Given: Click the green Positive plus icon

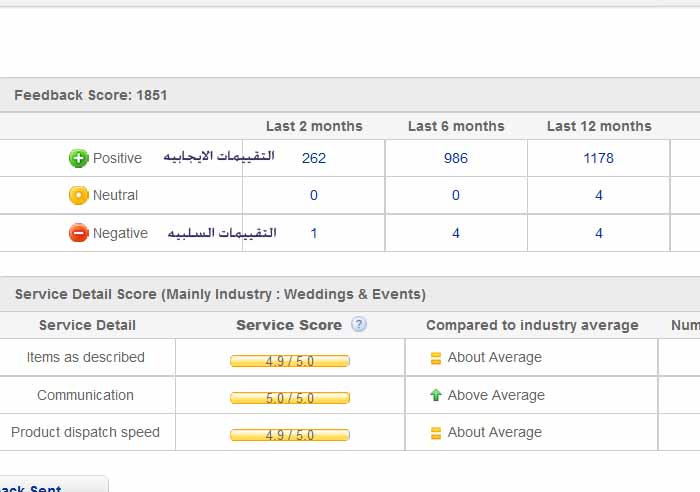Looking at the screenshot, I should pyautogui.click(x=78, y=158).
